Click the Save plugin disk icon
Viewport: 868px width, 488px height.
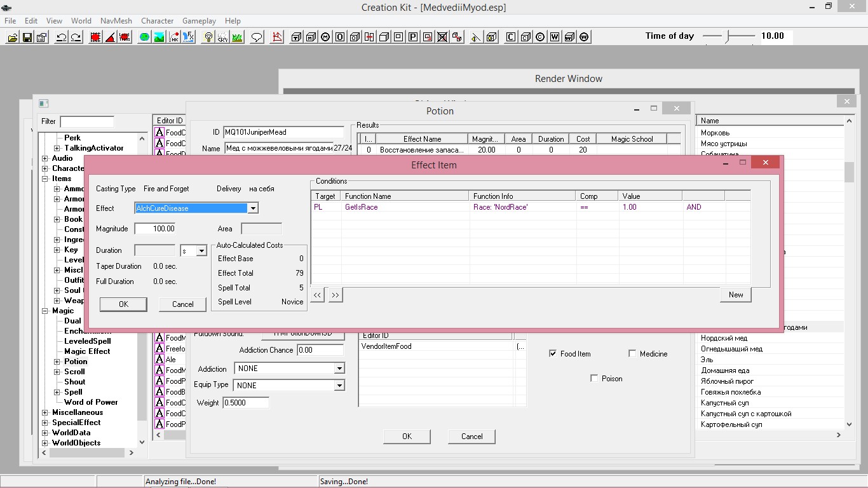27,37
